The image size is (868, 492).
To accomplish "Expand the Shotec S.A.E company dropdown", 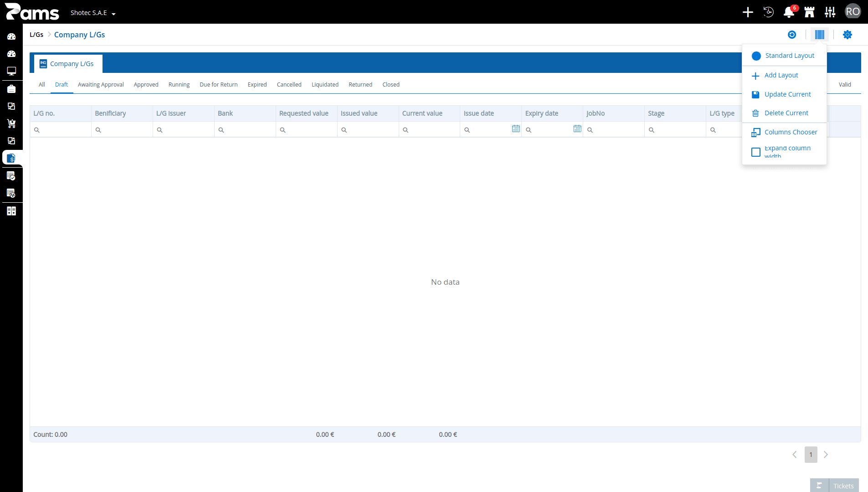I will [93, 13].
